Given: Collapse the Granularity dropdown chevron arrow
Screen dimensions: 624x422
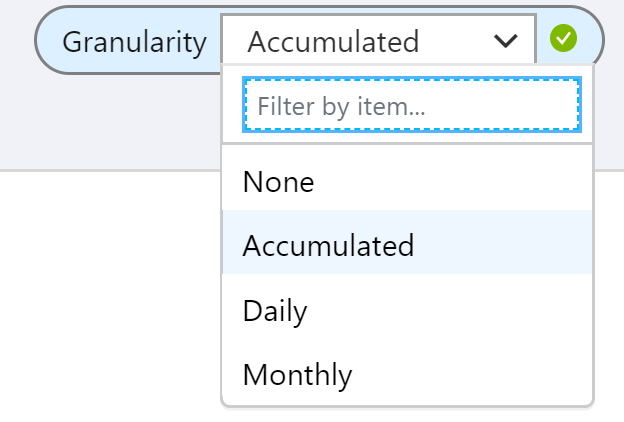Looking at the screenshot, I should coord(507,41).
